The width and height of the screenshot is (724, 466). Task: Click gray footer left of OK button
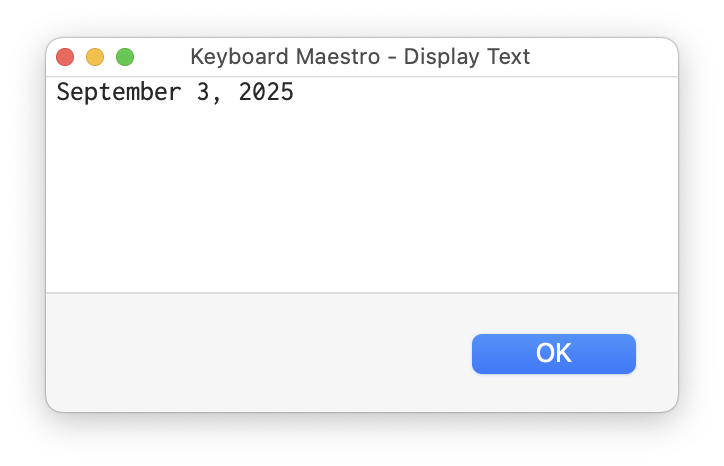tap(250, 353)
